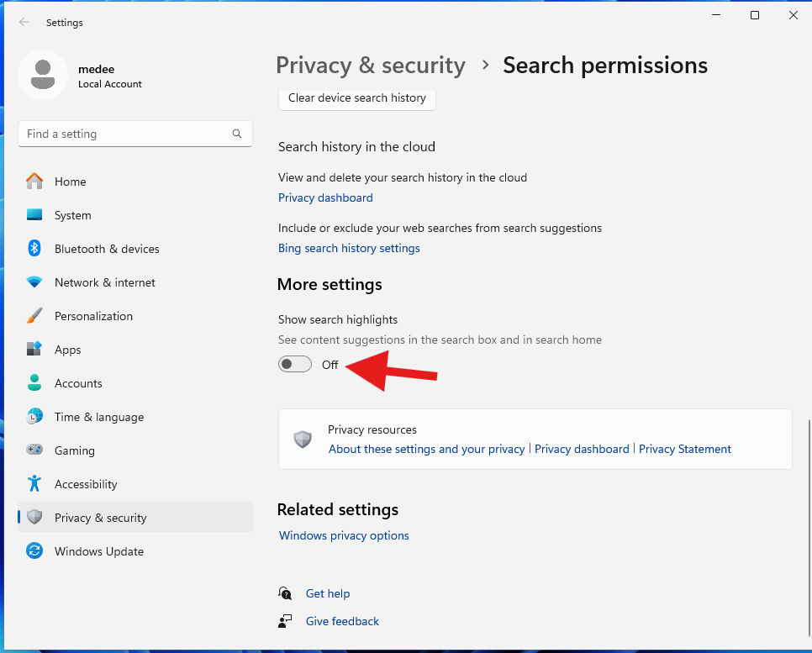Go to the Apps category
This screenshot has height=653, width=812.
(x=67, y=350)
